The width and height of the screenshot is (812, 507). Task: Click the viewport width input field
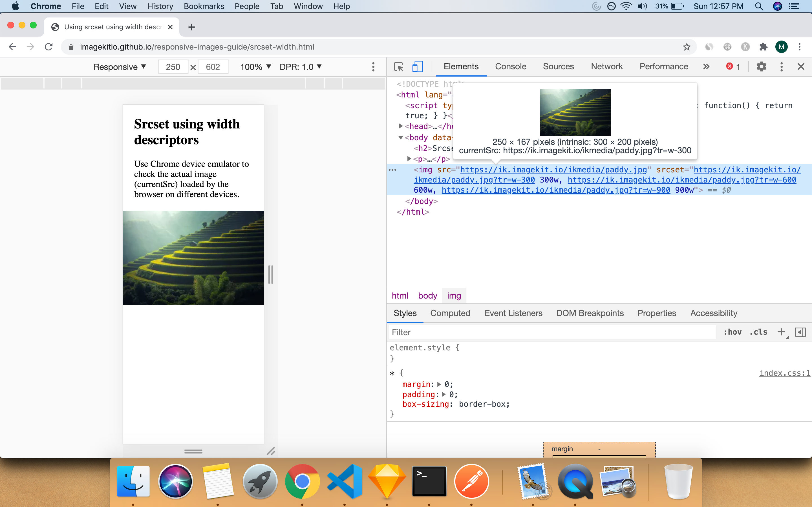tap(172, 66)
